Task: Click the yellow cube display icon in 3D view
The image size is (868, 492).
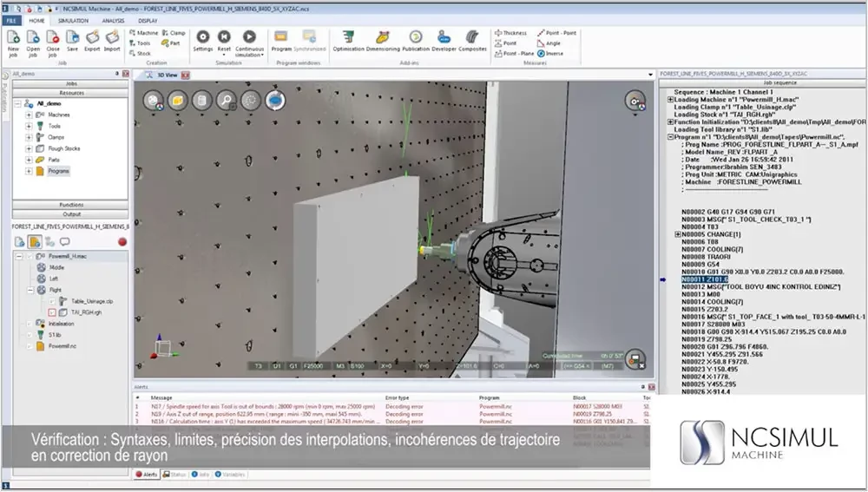Action: click(x=177, y=100)
